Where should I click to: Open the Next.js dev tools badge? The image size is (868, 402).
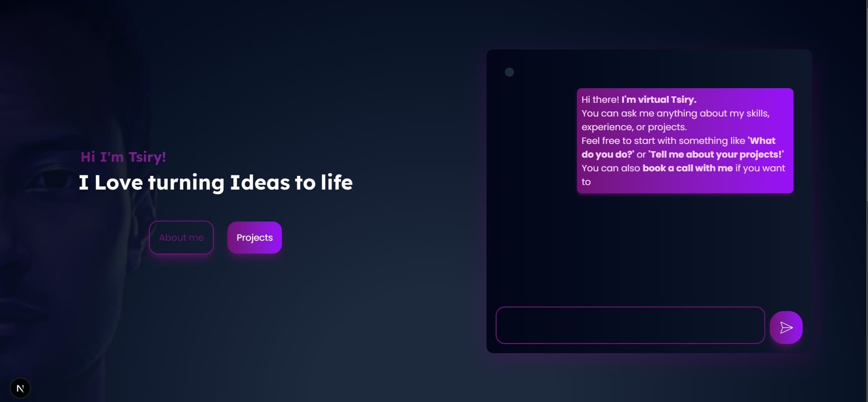coord(20,388)
